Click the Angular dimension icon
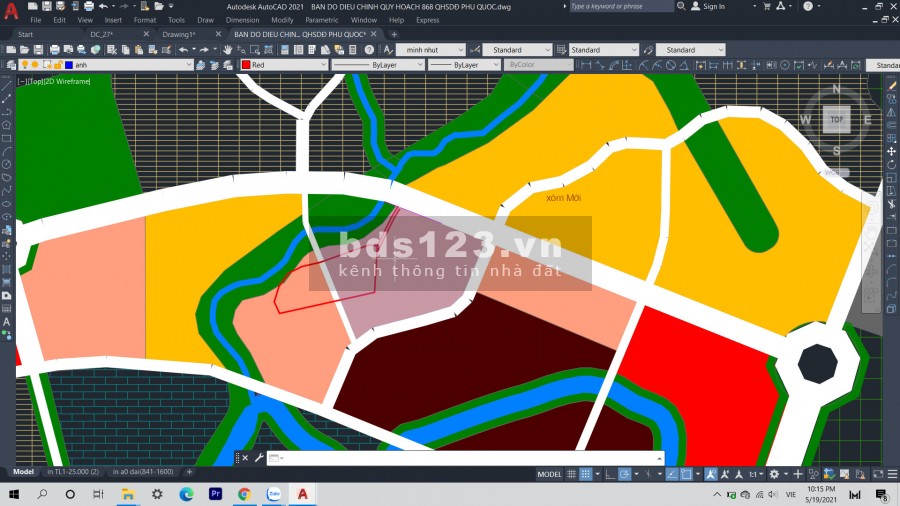 [x=684, y=65]
